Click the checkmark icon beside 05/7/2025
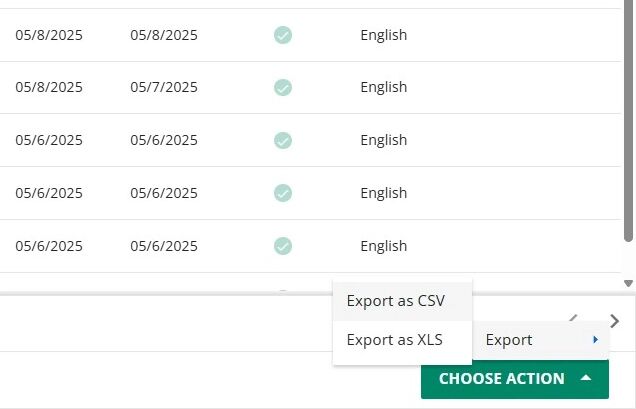 point(283,87)
